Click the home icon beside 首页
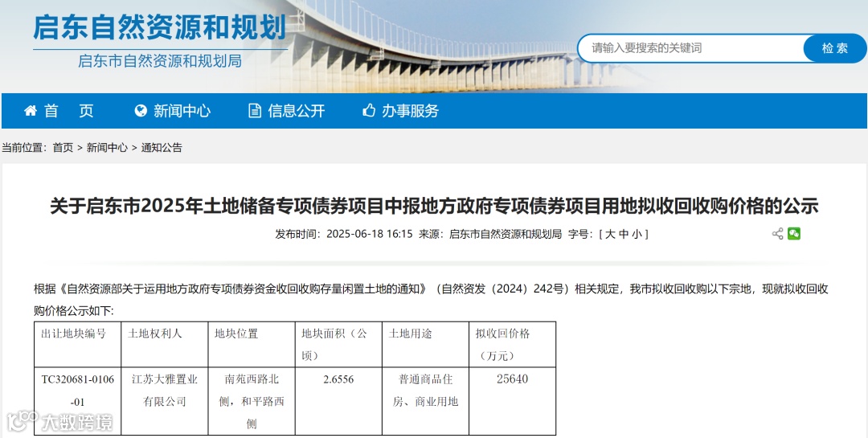This screenshot has width=868, height=438. (30, 111)
